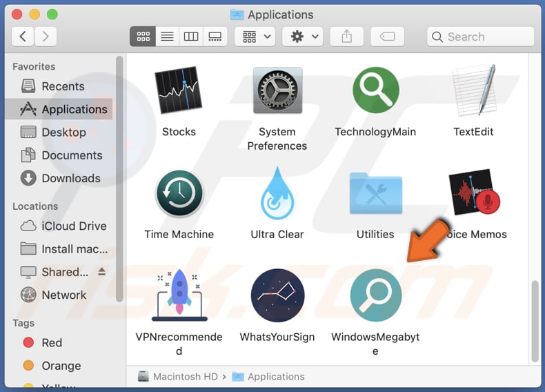Click the Network globe sidebar icon
Viewport: 545px width, 392px height.
28,295
